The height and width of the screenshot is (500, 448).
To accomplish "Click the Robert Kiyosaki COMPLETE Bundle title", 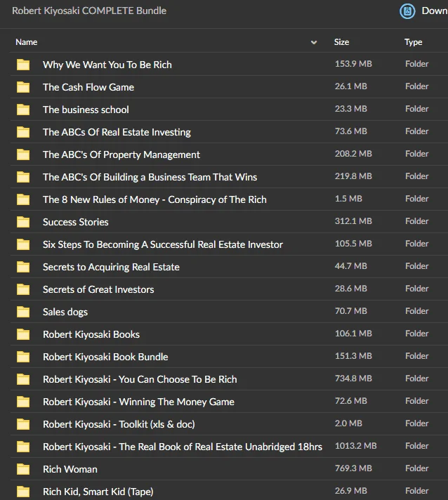I will click(x=89, y=11).
